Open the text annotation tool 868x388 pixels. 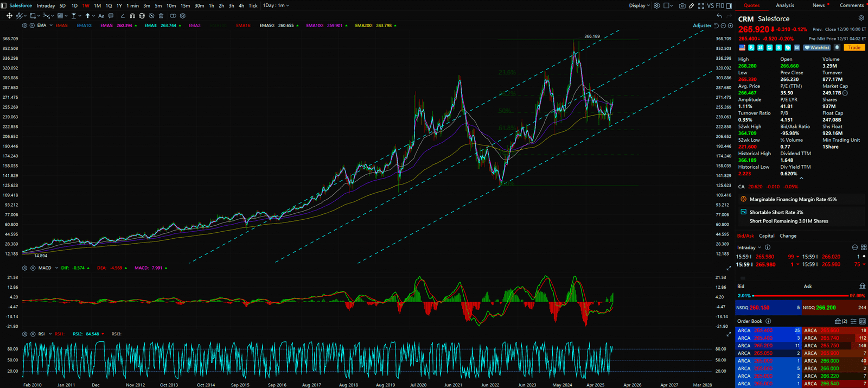[101, 16]
